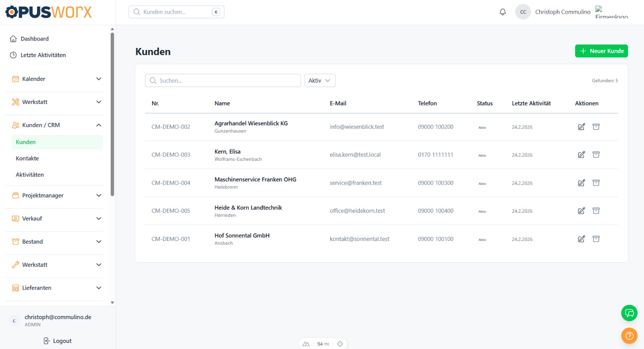Click the K shortcut badge in top search

pos(216,12)
